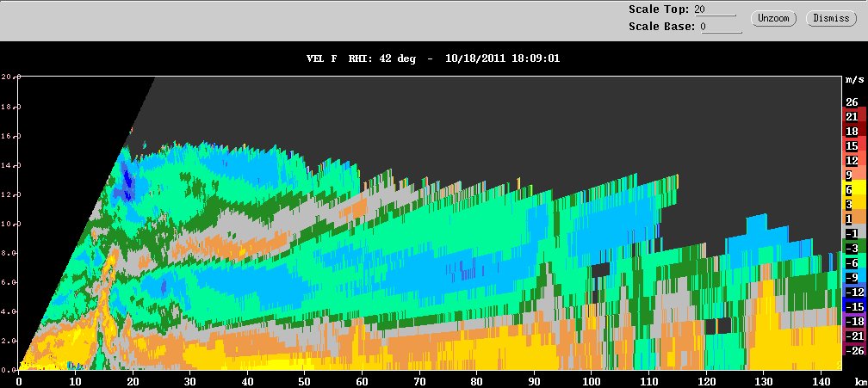Screen dimensions: 868x388
Task: Select the -1 m/s gray legend swatch
Action: click(x=855, y=233)
